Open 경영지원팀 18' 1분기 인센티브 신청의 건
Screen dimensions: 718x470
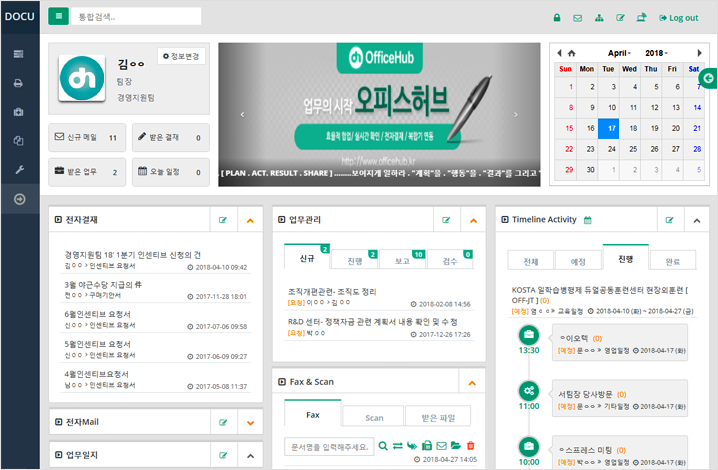point(132,255)
